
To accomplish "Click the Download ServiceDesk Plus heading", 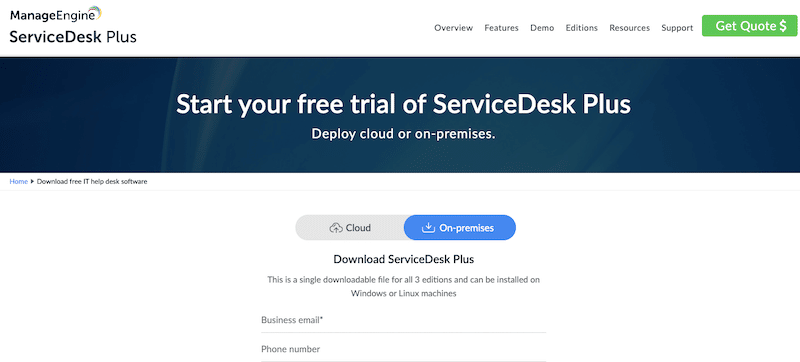I will pos(404,259).
